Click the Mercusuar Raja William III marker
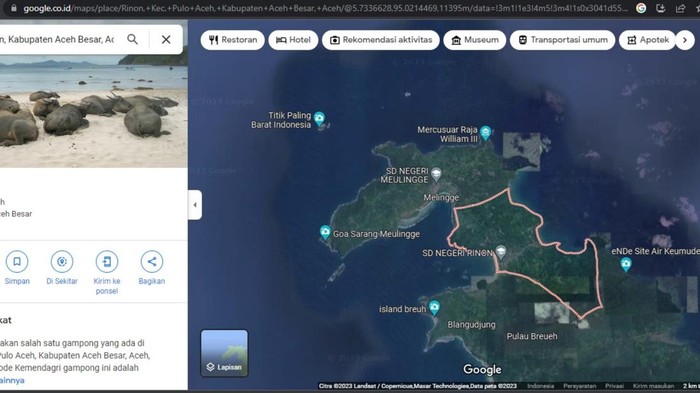This screenshot has height=393, width=700. (485, 133)
